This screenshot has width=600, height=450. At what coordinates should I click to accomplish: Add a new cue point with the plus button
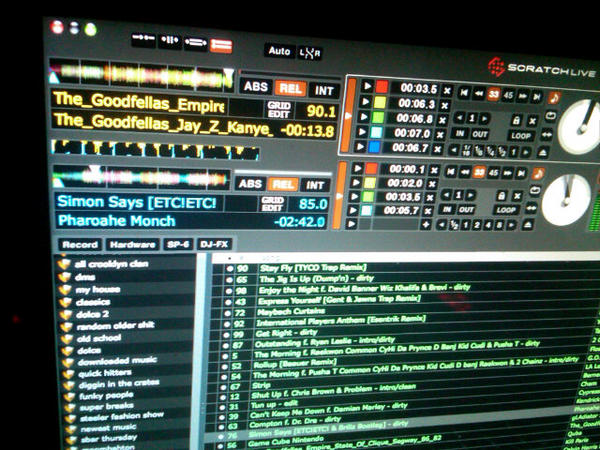[426, 225]
